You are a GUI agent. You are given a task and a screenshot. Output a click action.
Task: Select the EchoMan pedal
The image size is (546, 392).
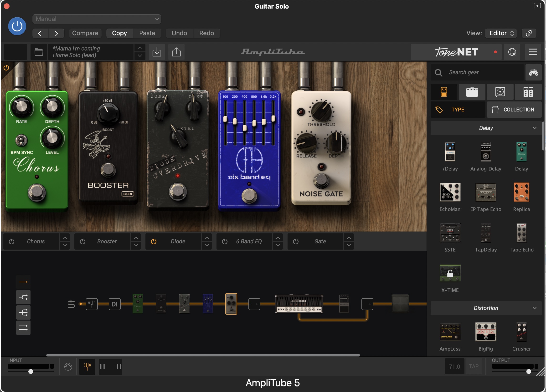click(x=450, y=192)
